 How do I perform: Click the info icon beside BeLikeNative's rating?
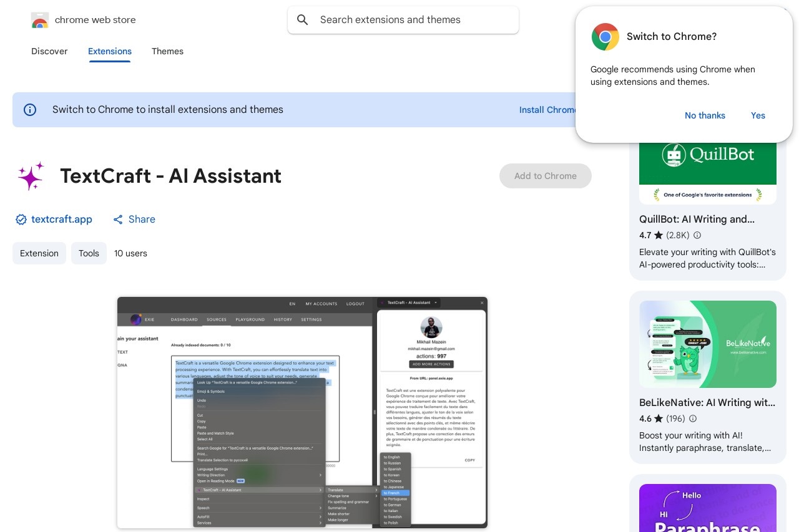point(693,418)
